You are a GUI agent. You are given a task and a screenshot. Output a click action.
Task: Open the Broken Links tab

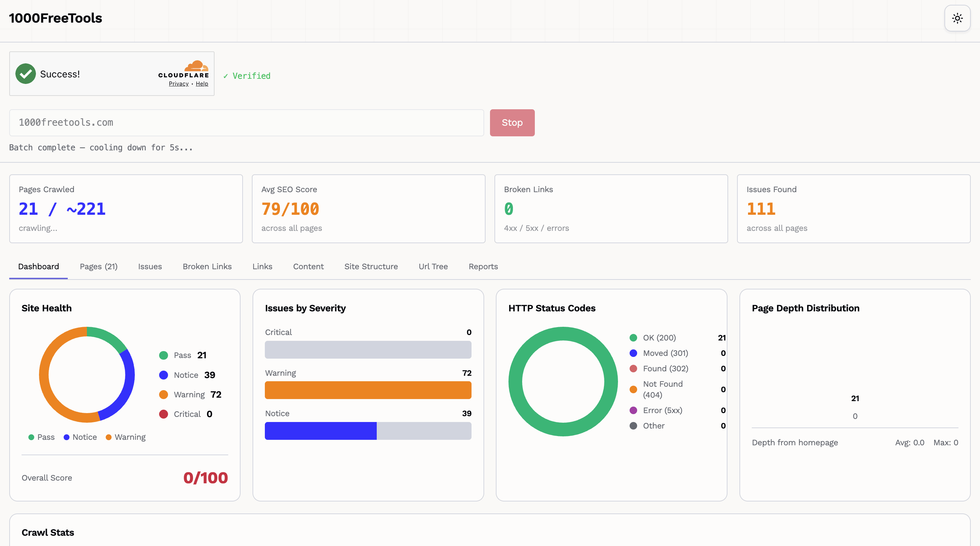click(x=207, y=266)
